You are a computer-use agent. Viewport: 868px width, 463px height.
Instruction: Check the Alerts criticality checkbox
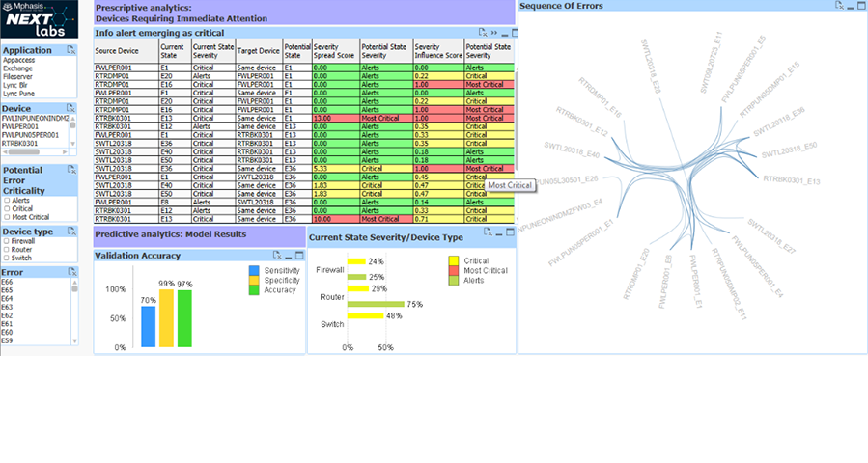tap(7, 200)
